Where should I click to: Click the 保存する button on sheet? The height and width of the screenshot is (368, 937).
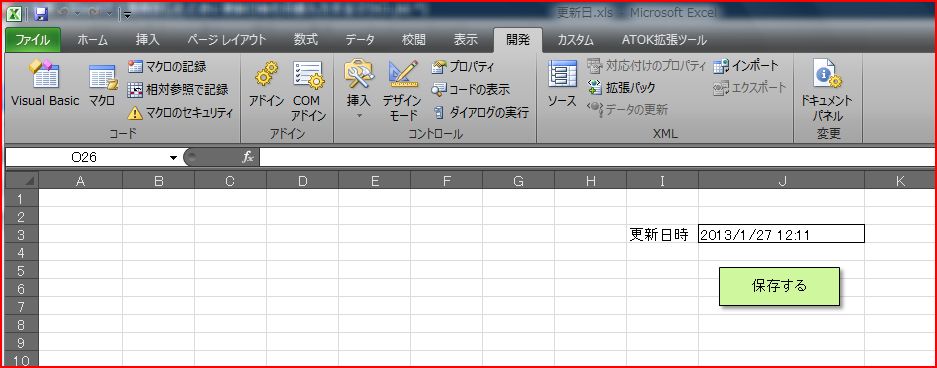coord(779,286)
